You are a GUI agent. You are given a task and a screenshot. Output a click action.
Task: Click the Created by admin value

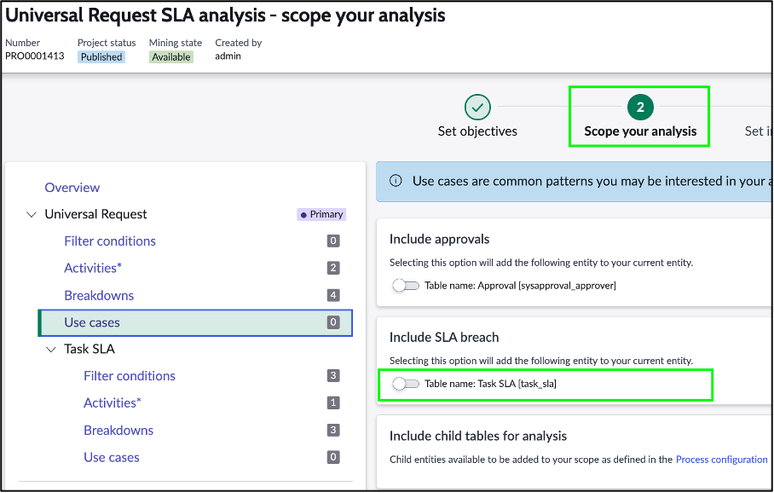[x=228, y=56]
